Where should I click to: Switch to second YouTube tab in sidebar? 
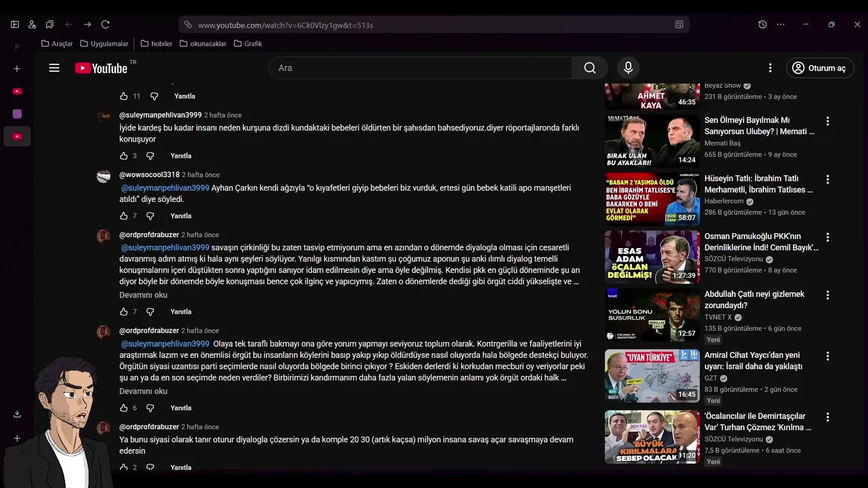[x=17, y=136]
